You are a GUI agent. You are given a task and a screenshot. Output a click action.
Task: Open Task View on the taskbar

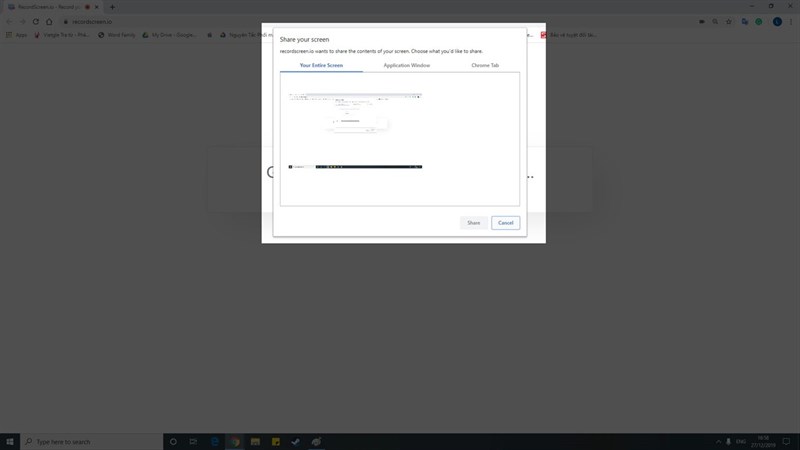tap(193, 442)
